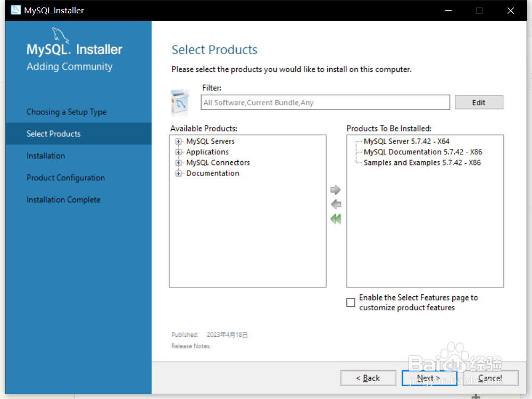Select MySQL Connectors in Available Products
This screenshot has width=532, height=399.
tap(218, 163)
